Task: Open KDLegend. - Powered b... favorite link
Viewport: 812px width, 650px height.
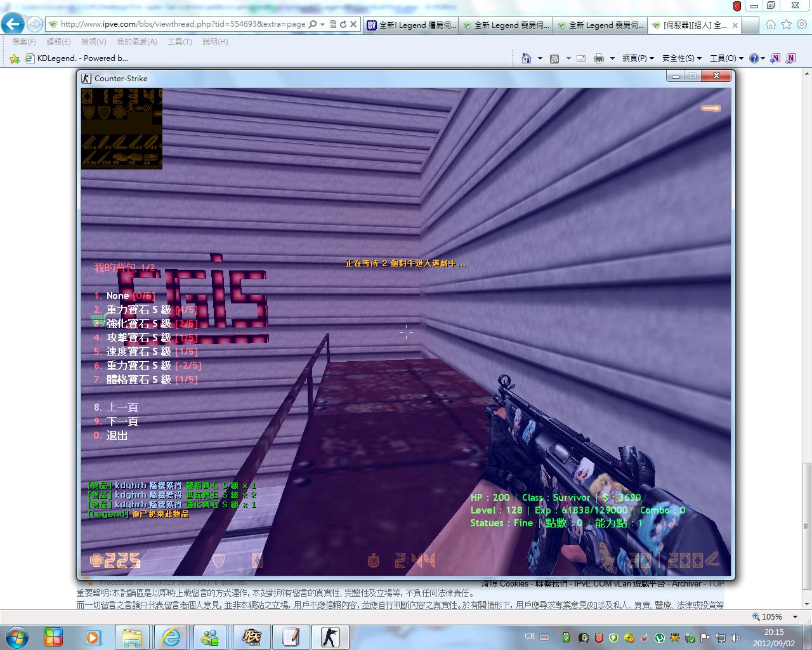Action: (x=76, y=58)
